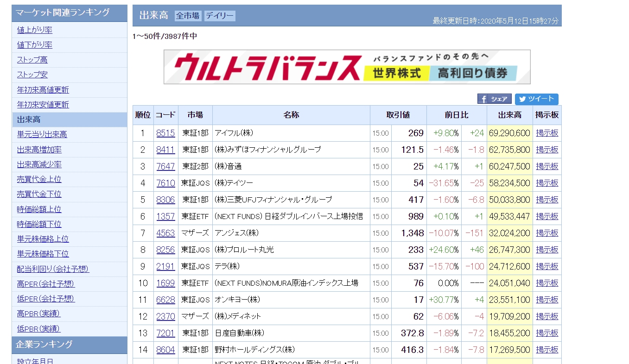
Task: Select the 出来高 sidebar item
Action: (70, 119)
